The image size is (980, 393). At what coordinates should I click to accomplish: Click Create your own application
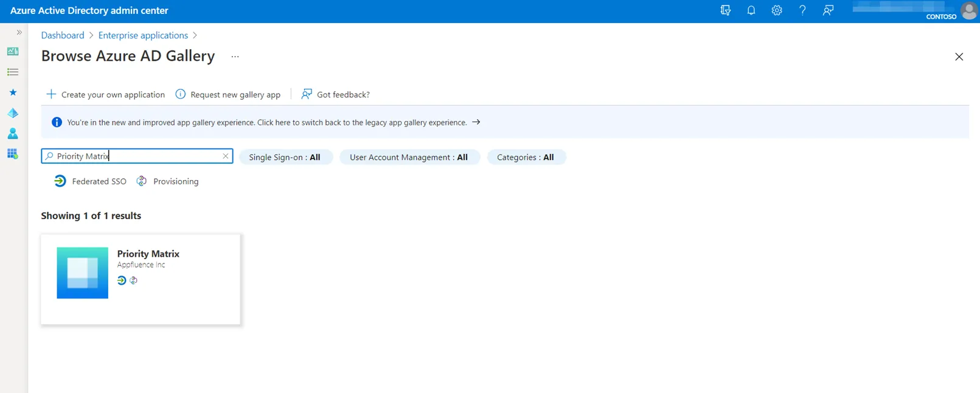pos(105,94)
